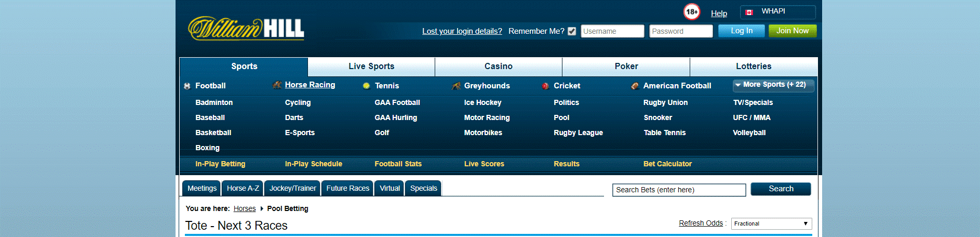This screenshot has width=980, height=237.
Task: Open the E-Sports link
Action: click(300, 133)
